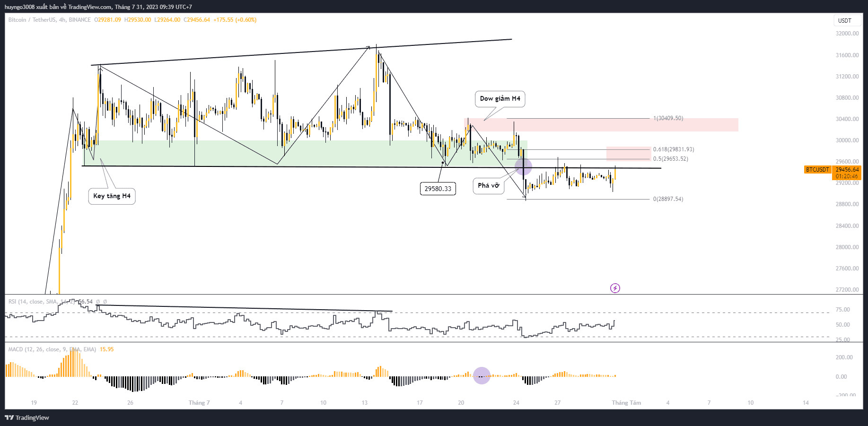Click the MACD (12, 26, close, 9) legend

(x=52, y=349)
